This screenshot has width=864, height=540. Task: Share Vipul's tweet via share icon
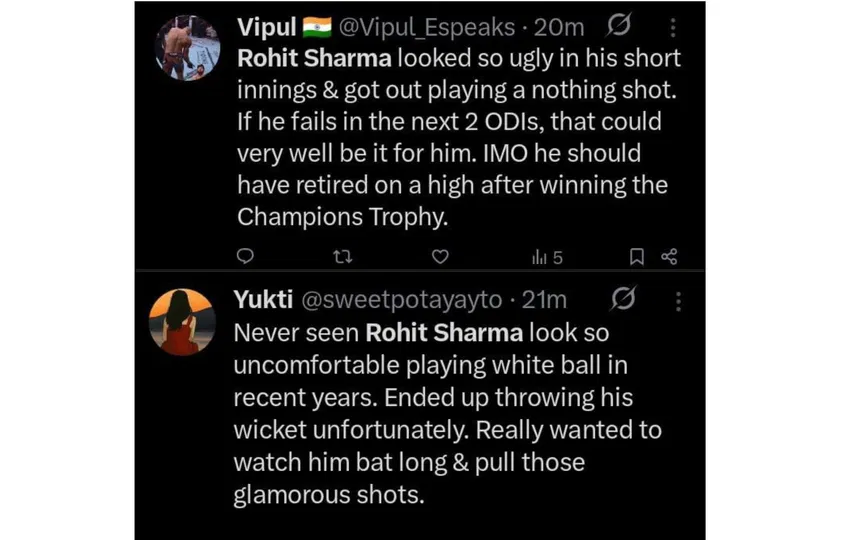coord(669,257)
